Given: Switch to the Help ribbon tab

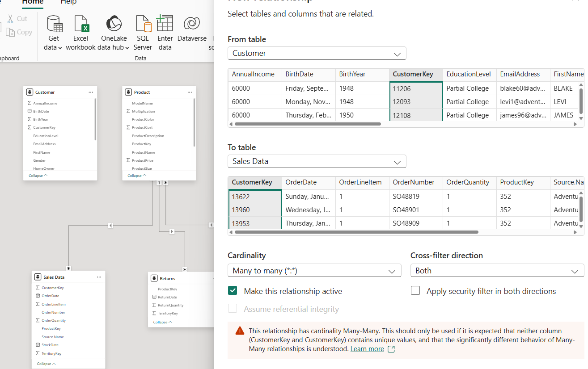Looking at the screenshot, I should click(68, 2).
